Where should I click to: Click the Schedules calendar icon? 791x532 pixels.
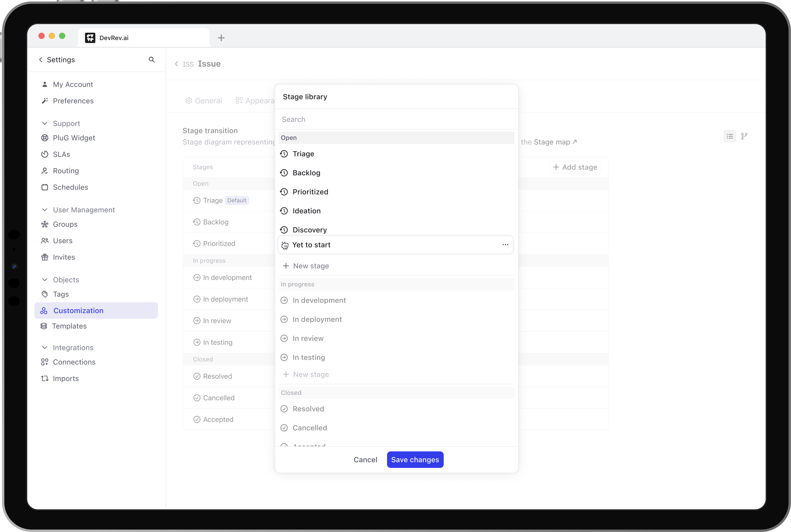(x=44, y=187)
